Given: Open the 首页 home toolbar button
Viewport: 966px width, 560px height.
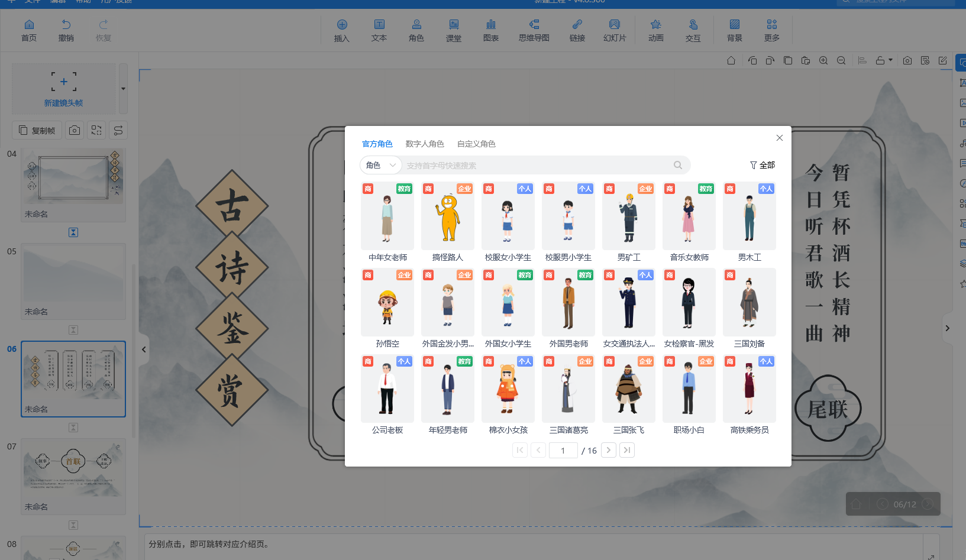Looking at the screenshot, I should tap(29, 30).
